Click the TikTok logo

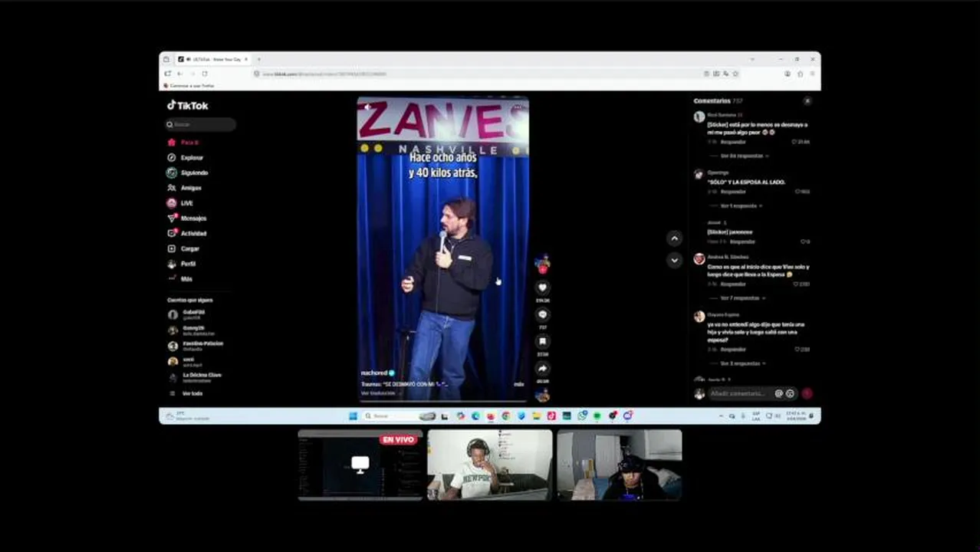click(x=188, y=106)
